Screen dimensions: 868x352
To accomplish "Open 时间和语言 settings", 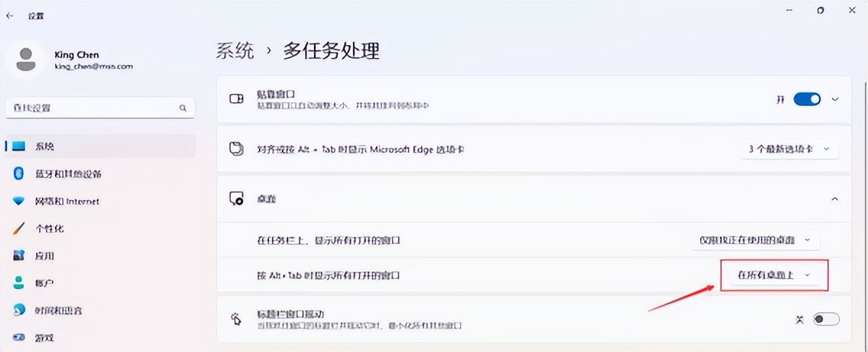I will (100, 310).
